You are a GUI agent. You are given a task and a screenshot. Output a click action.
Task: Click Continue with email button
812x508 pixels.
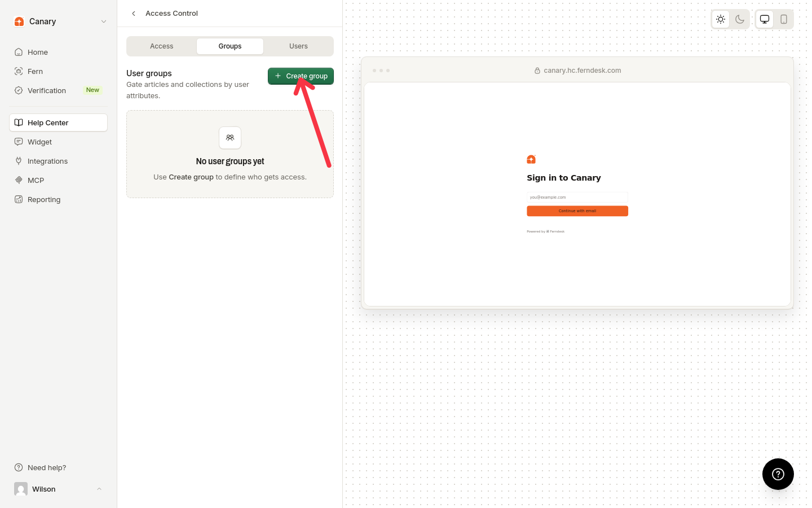pyautogui.click(x=577, y=211)
